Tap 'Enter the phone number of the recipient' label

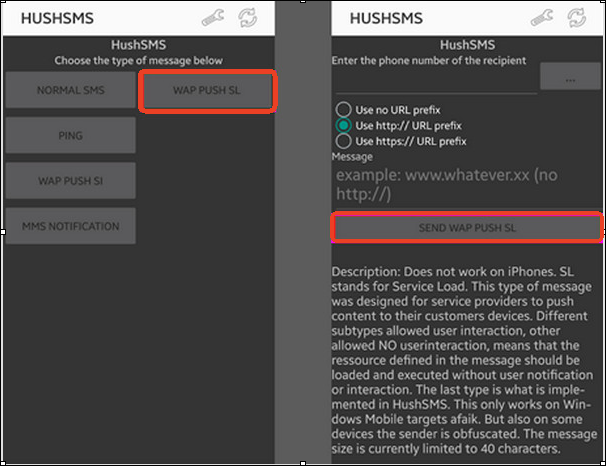(x=429, y=61)
